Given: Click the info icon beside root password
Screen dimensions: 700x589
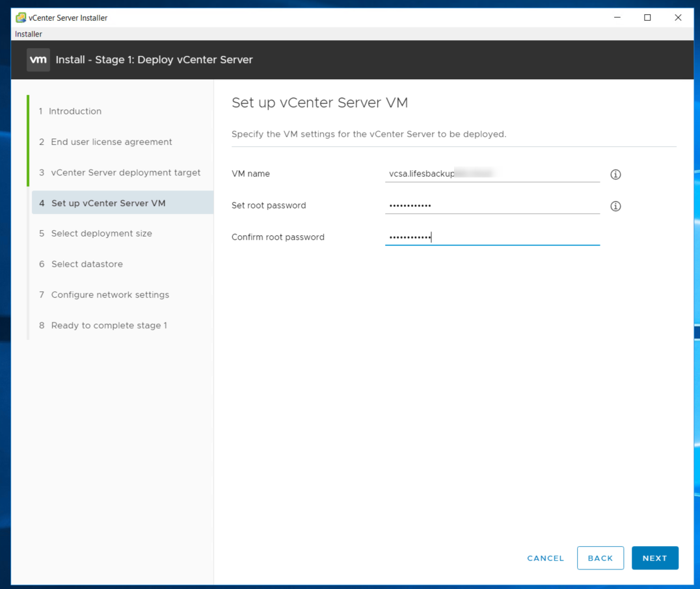Looking at the screenshot, I should point(615,206).
